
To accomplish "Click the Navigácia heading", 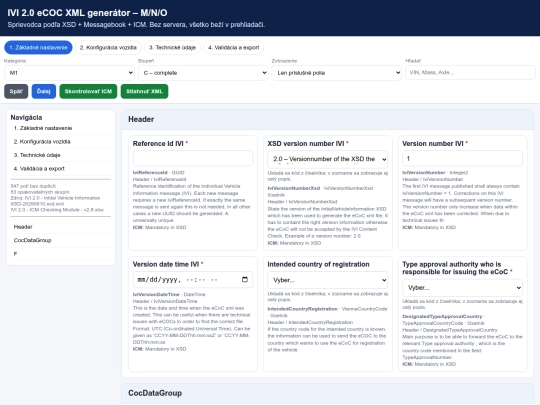I will pyautogui.click(x=26, y=117).
